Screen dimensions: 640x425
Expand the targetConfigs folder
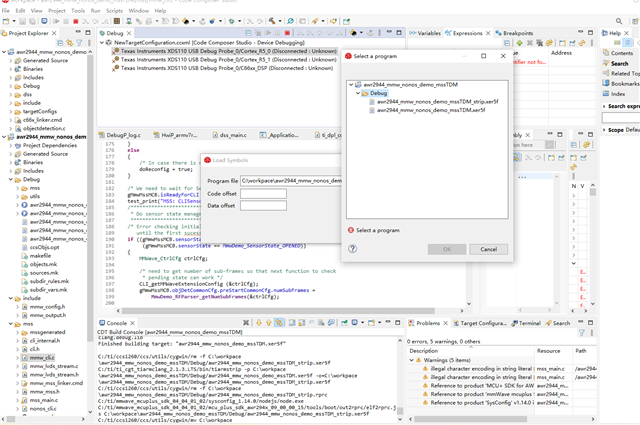click(x=11, y=111)
